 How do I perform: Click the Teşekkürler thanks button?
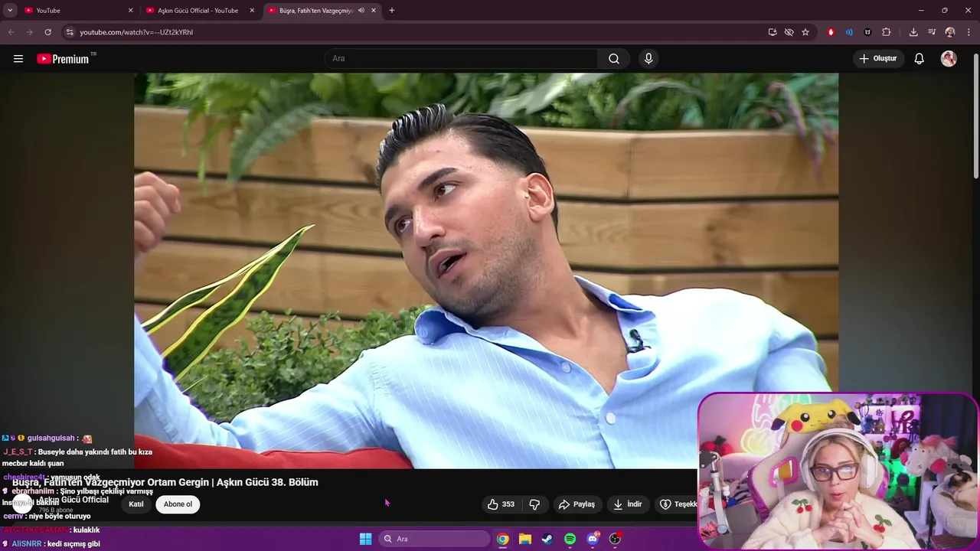tap(677, 504)
